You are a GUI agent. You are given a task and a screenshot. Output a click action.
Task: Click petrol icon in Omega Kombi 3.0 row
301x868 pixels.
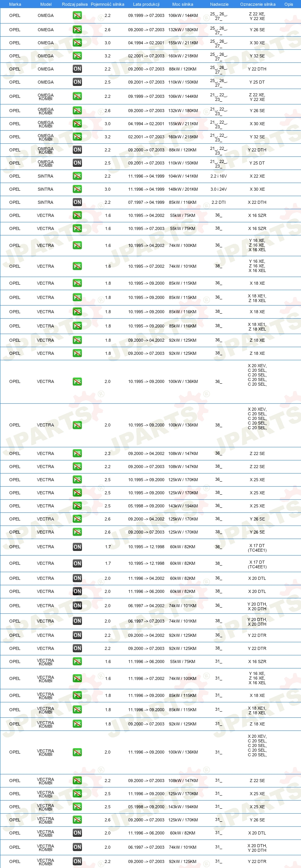tap(77, 124)
